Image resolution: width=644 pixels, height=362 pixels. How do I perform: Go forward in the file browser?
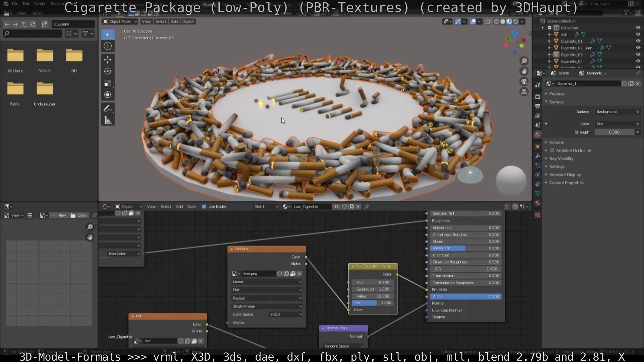[15, 24]
